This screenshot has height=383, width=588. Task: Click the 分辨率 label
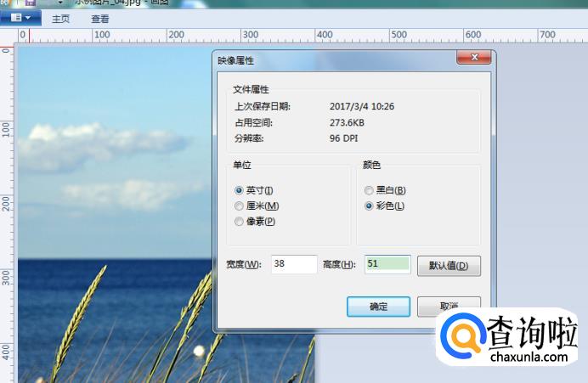click(249, 138)
